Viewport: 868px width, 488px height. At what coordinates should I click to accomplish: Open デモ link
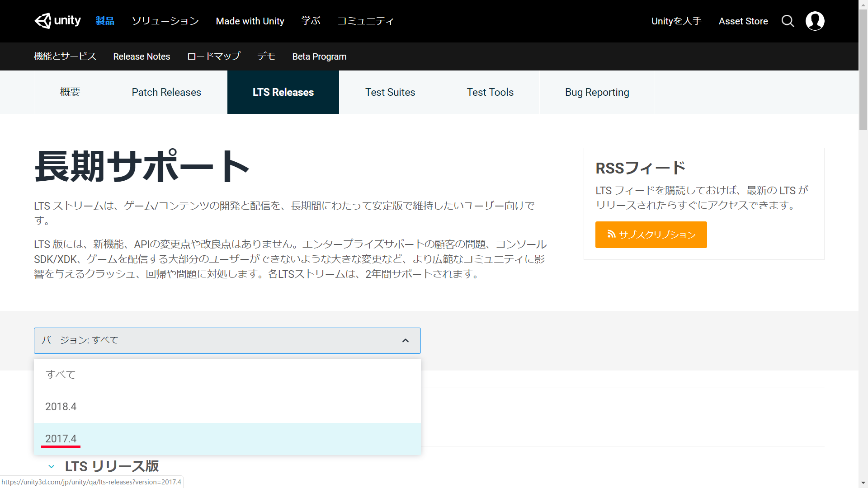[266, 56]
